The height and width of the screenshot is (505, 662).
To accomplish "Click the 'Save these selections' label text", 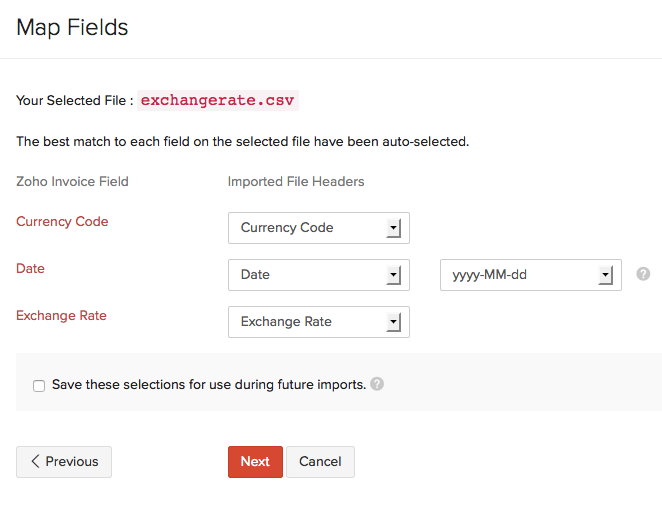I will click(208, 384).
